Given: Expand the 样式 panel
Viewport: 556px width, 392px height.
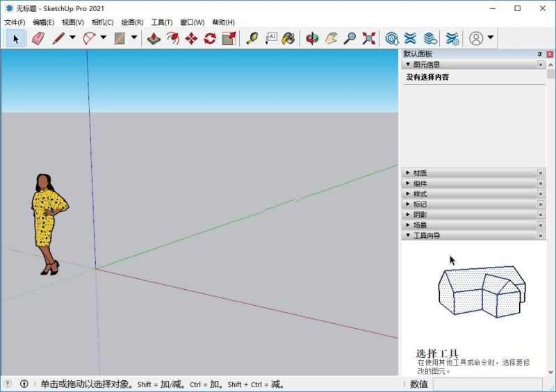Looking at the screenshot, I should pyautogui.click(x=408, y=194).
